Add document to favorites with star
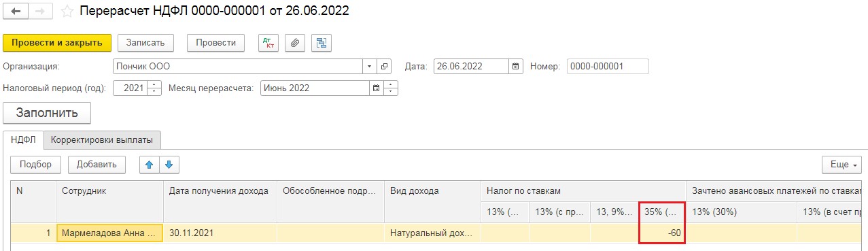868x251 pixels. click(67, 12)
